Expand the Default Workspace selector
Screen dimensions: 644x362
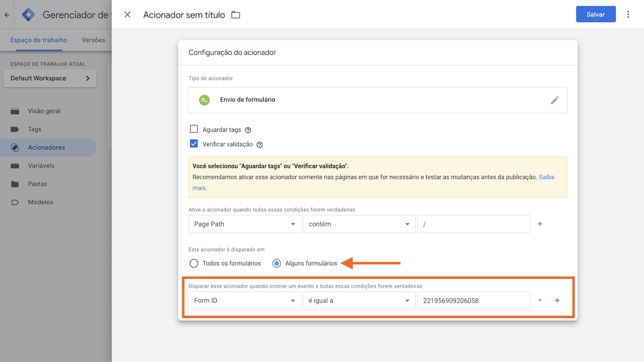tap(49, 78)
